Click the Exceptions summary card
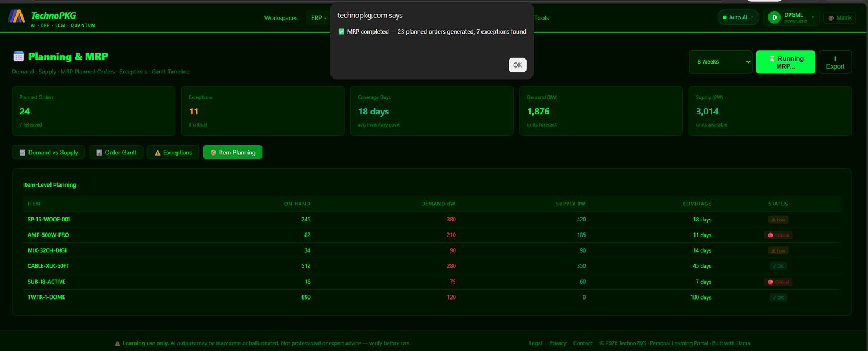The image size is (868, 351). [263, 111]
